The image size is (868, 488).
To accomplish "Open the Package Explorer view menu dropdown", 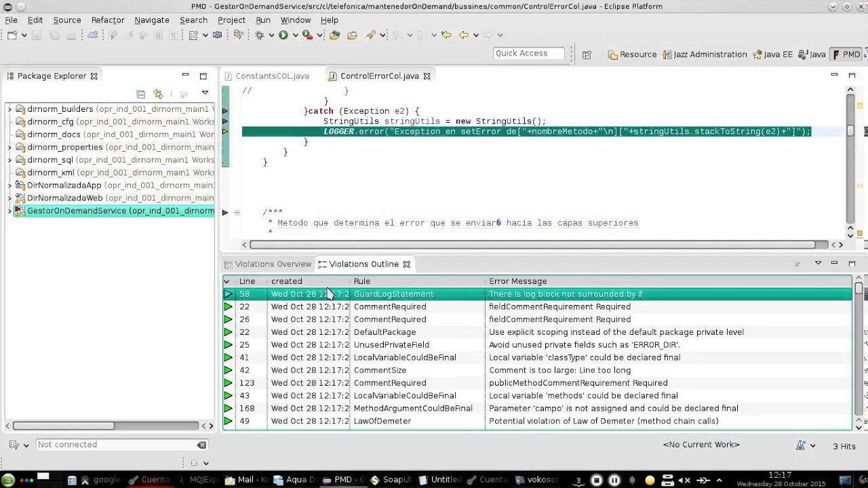I will [x=205, y=94].
